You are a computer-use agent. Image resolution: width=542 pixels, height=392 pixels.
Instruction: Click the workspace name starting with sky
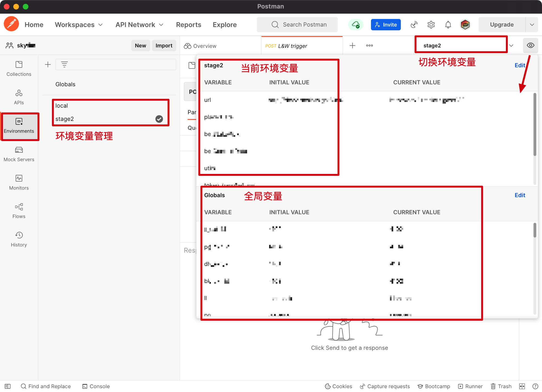(x=26, y=45)
